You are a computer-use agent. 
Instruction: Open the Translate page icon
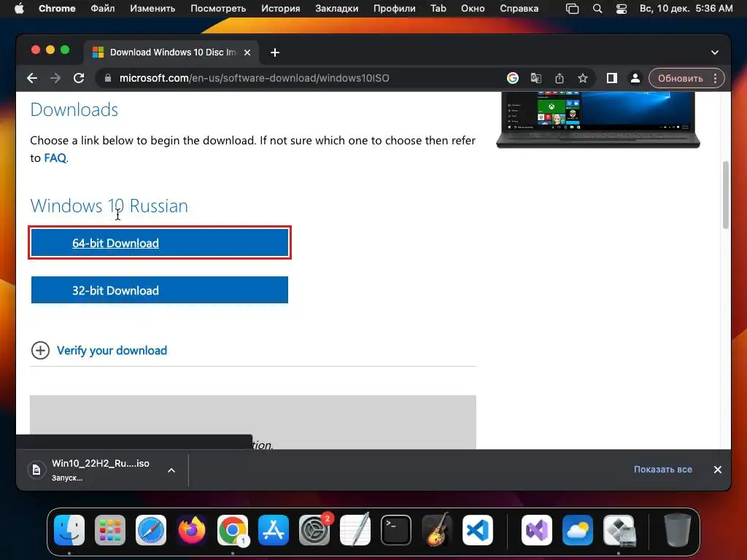coord(536,78)
